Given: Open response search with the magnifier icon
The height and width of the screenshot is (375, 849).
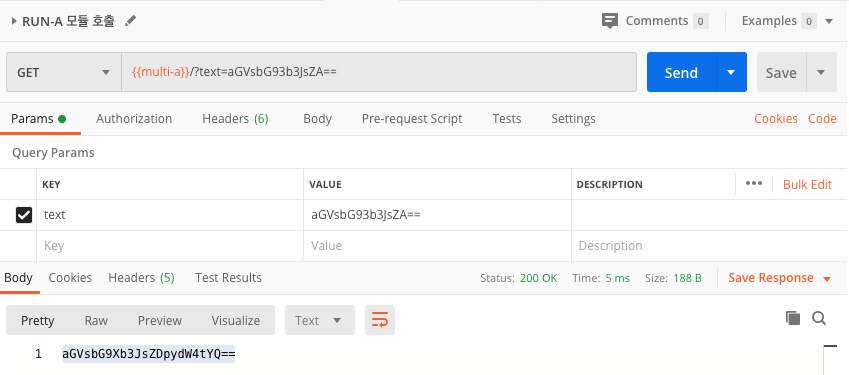Looking at the screenshot, I should tap(819, 318).
